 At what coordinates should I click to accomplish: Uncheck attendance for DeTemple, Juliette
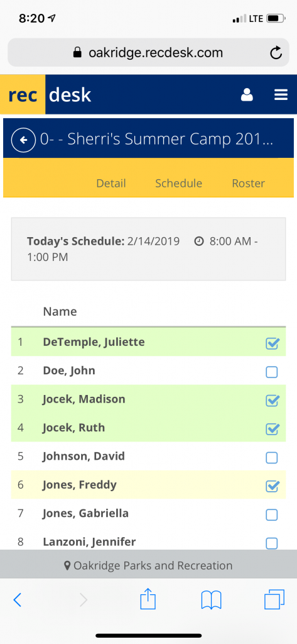[272, 343]
